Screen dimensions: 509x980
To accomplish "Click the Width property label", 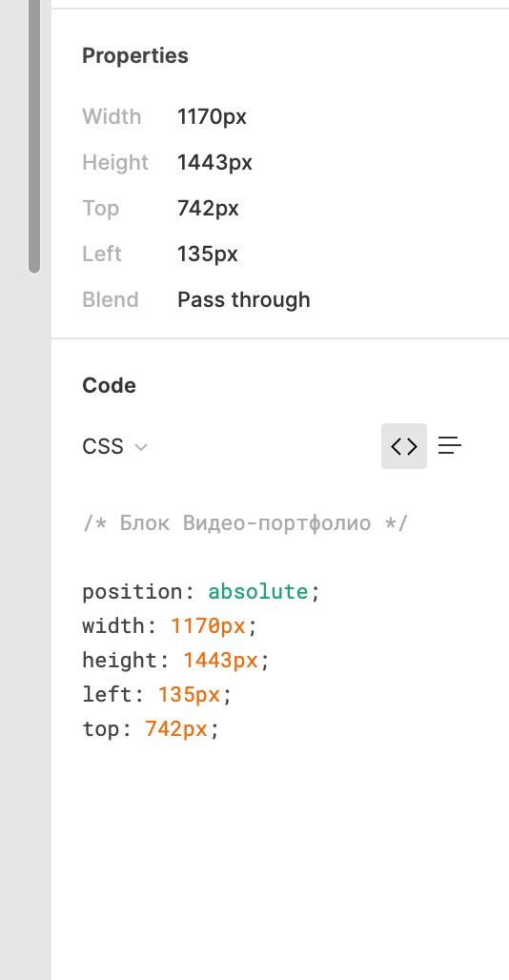I will (112, 117).
